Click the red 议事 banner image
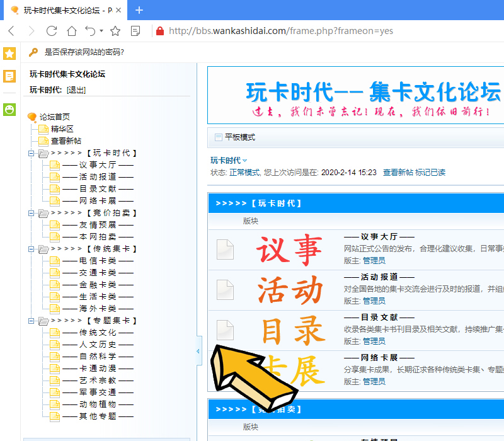Screen dimensions: 504x441 pos(289,250)
